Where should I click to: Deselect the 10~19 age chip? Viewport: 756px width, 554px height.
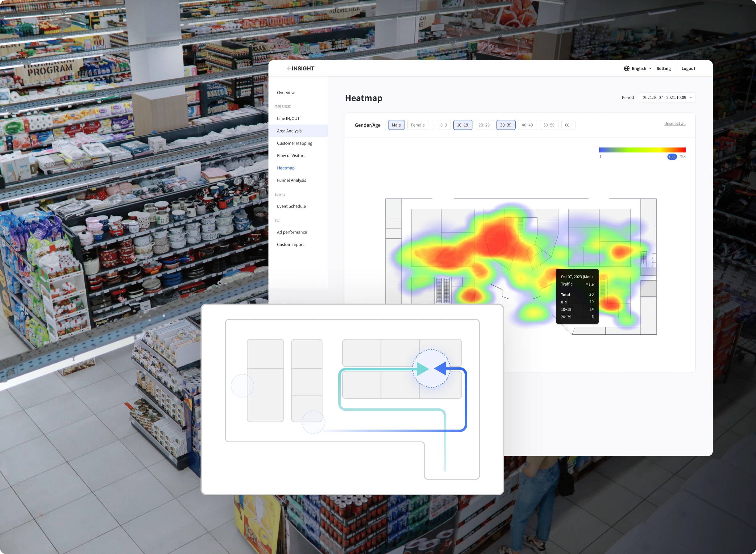click(x=463, y=125)
